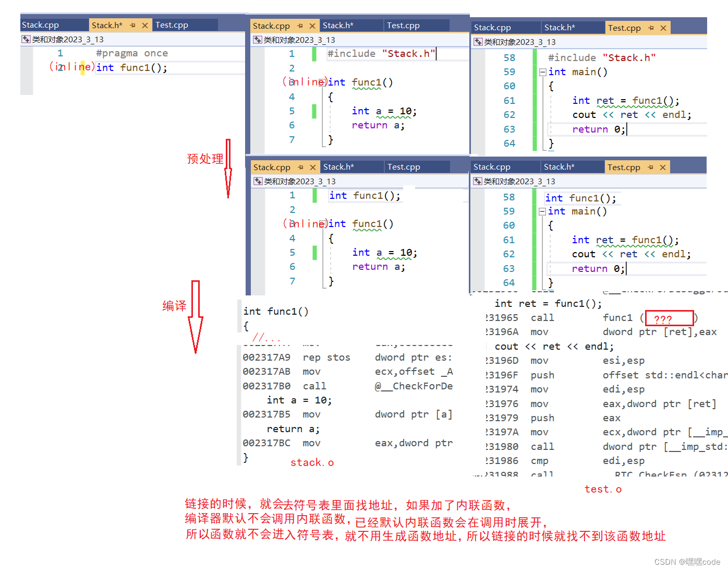
Task: Click 'mov eax,dword ptr [ret]' disassembly line
Action: click(x=601, y=404)
